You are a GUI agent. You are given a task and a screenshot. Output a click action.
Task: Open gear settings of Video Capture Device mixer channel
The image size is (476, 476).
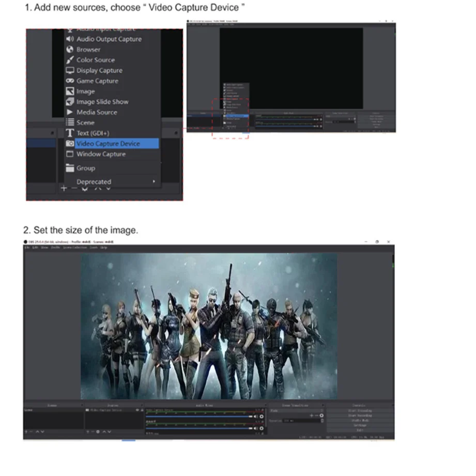pos(262,417)
